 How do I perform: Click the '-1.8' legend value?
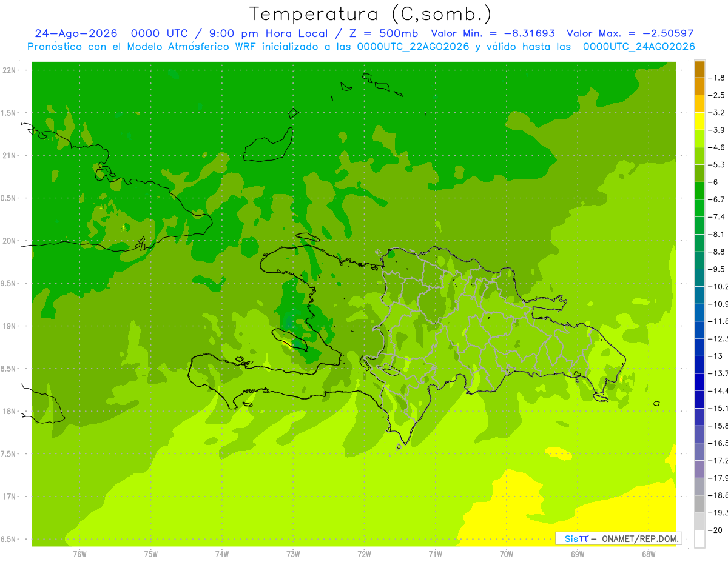pyautogui.click(x=716, y=78)
